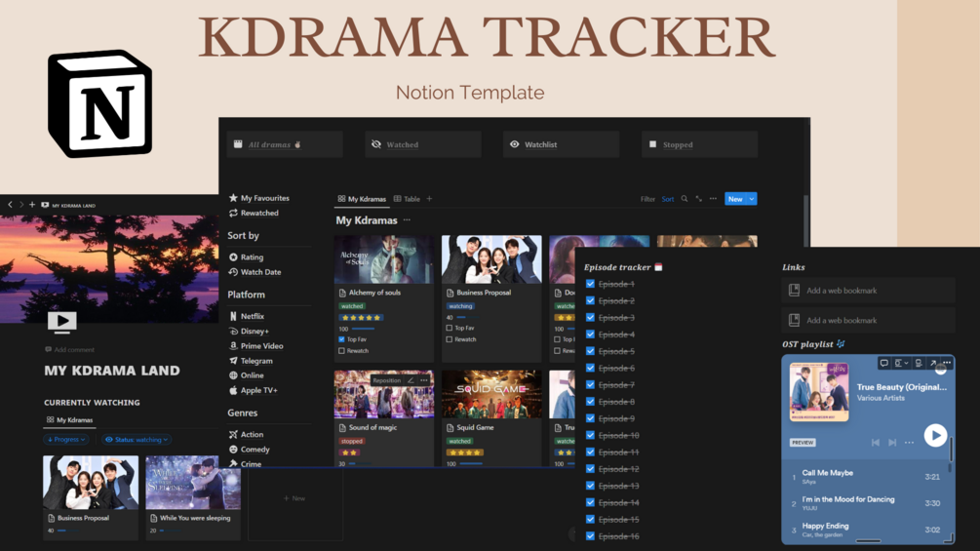Open the Rewatched sidebar link

coord(258,213)
